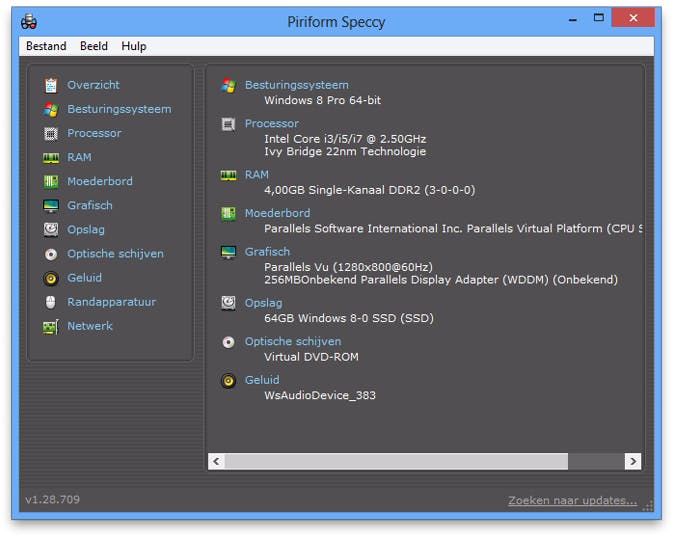Select Moederbord in the sidebar
The width and height of the screenshot is (674, 538).
point(100,181)
